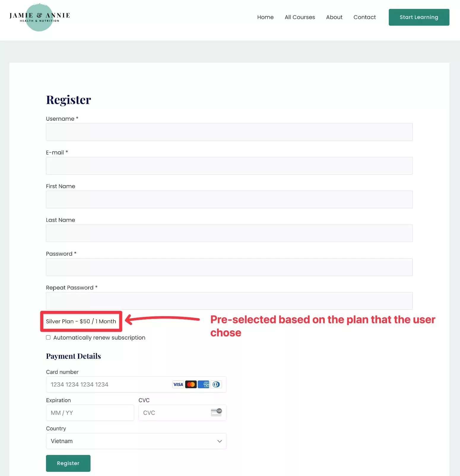The width and height of the screenshot is (460, 476).
Task: Open the About page link
Action: tap(334, 17)
